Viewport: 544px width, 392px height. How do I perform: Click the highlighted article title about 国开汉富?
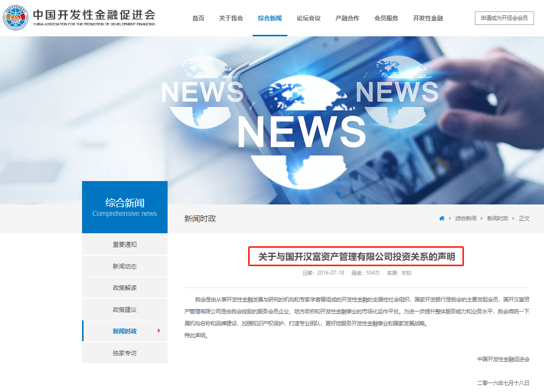coord(356,257)
